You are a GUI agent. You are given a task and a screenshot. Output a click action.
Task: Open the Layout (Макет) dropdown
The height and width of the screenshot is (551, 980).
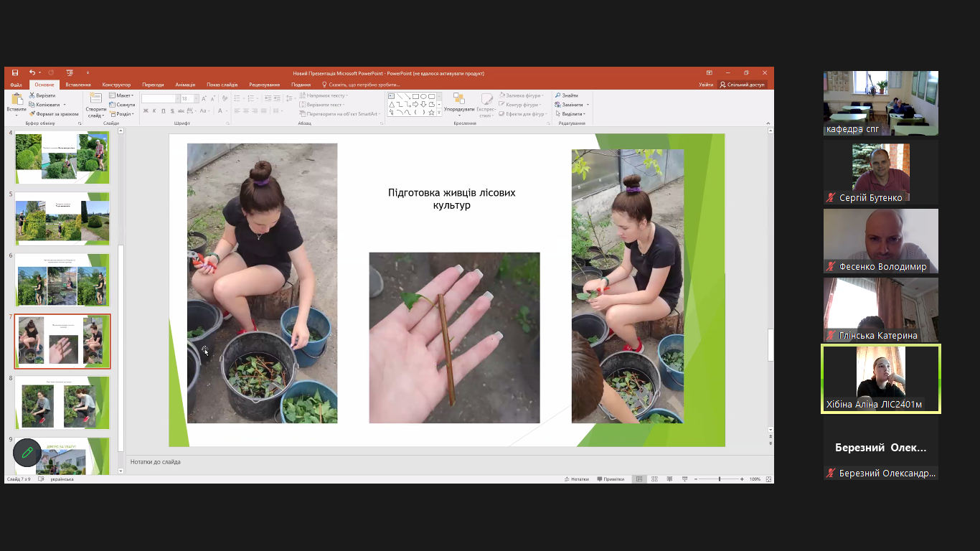coord(122,95)
